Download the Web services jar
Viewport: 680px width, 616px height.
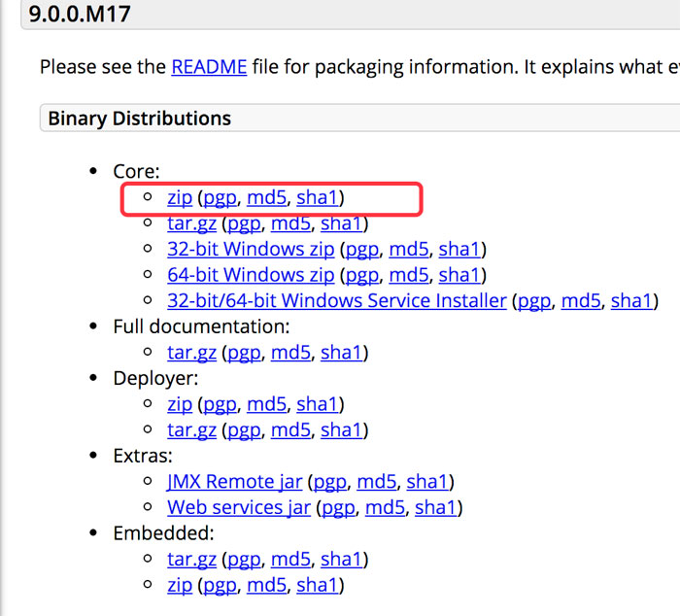click(x=239, y=507)
